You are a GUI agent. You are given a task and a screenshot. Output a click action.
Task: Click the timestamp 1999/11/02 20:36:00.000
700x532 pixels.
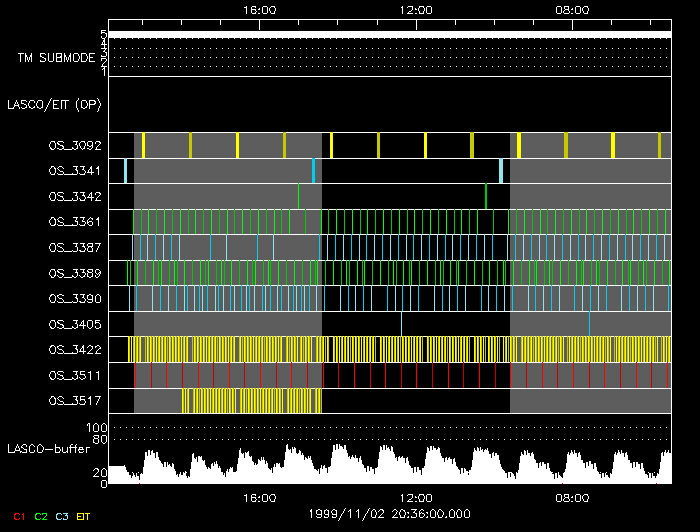389,514
